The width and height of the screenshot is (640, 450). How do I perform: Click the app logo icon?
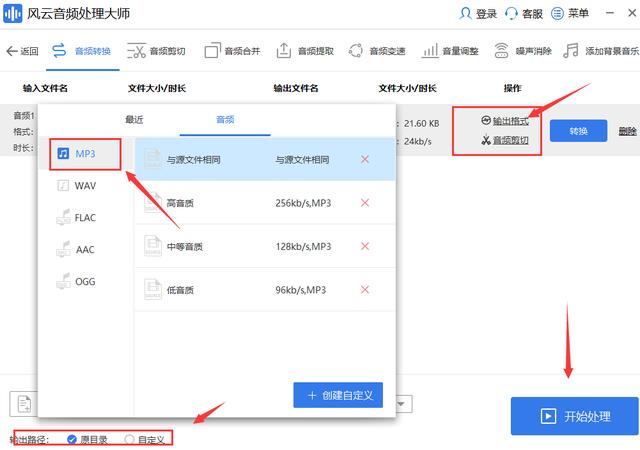click(x=13, y=13)
